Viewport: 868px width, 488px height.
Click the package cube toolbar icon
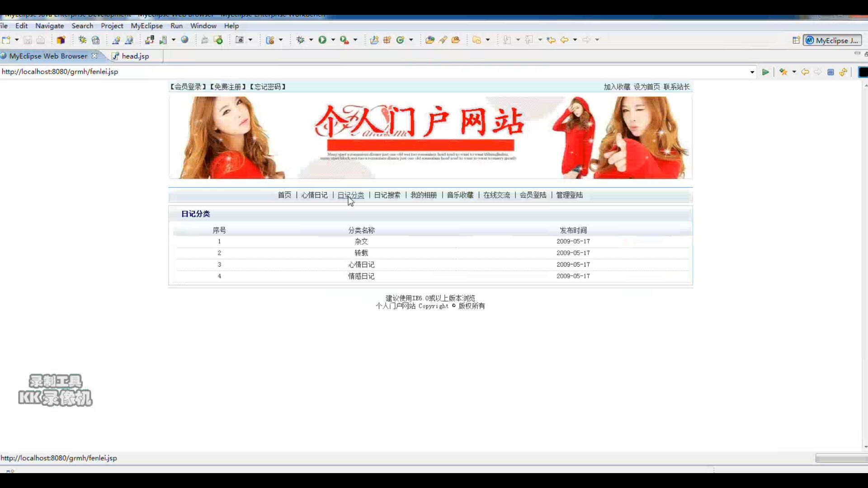(x=61, y=40)
